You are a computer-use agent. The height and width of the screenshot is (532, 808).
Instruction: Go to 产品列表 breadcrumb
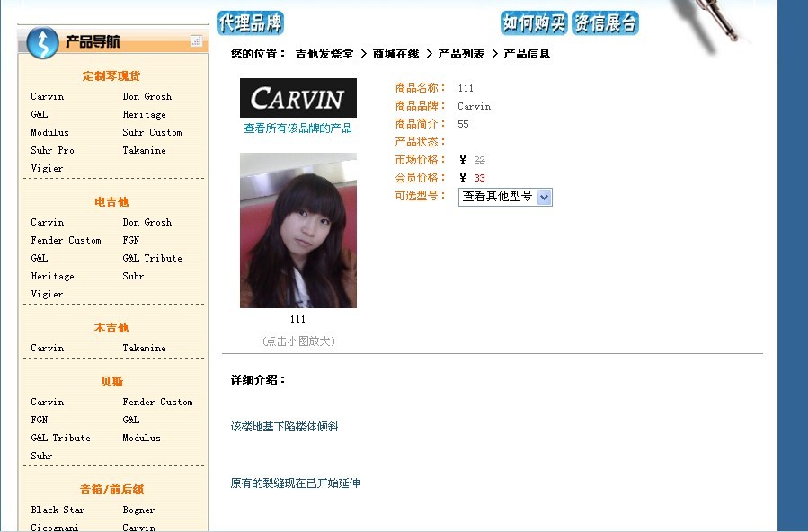(x=461, y=54)
